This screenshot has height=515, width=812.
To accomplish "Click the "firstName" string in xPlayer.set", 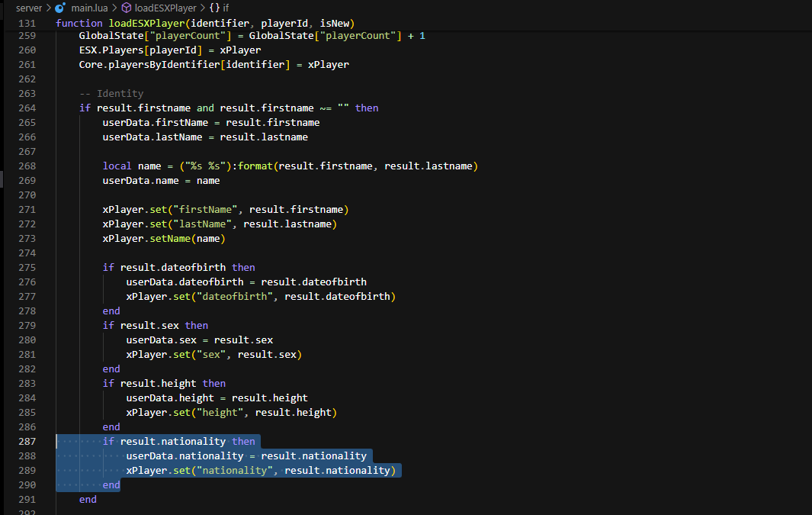I will [205, 209].
